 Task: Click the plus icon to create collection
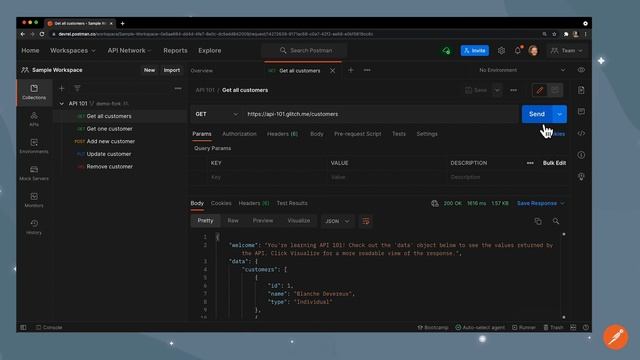point(62,88)
